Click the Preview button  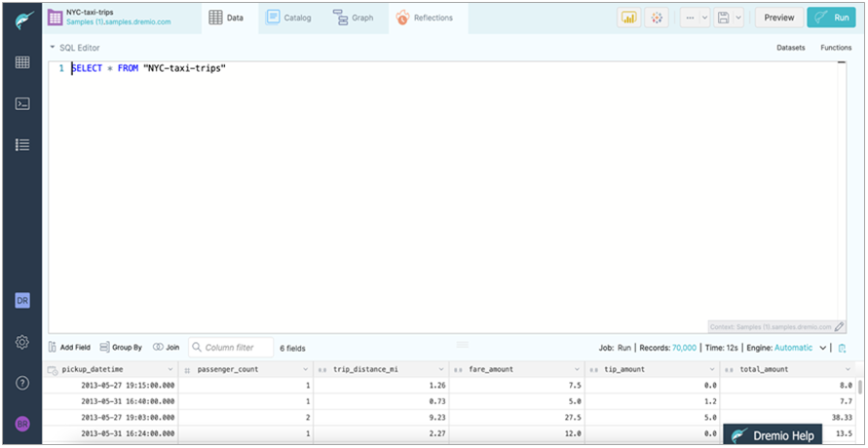[x=779, y=18]
